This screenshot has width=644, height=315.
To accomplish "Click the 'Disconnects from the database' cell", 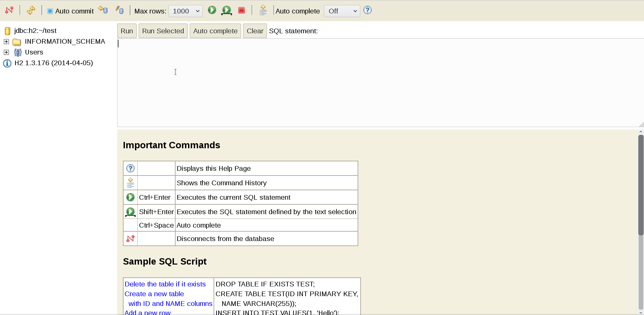I will point(267,239).
